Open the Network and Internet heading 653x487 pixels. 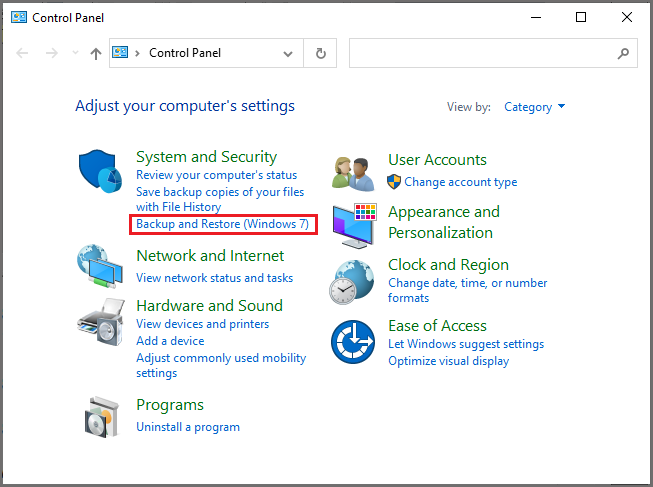210,255
